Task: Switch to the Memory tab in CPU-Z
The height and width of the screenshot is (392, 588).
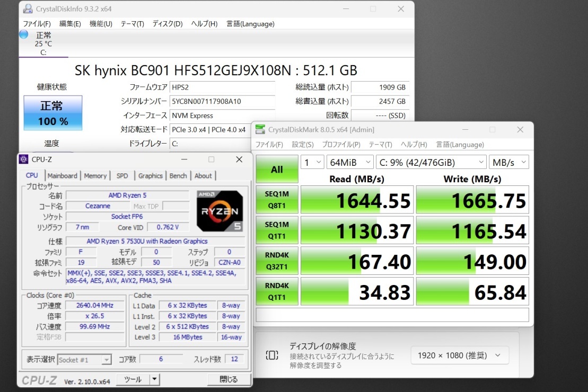Action: (95, 175)
